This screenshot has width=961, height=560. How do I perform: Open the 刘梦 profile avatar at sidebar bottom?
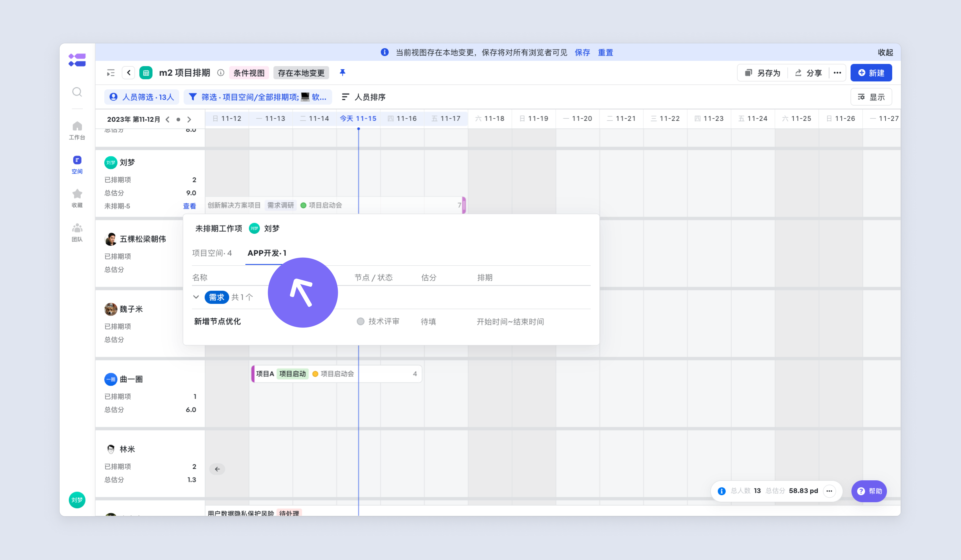tap(77, 500)
